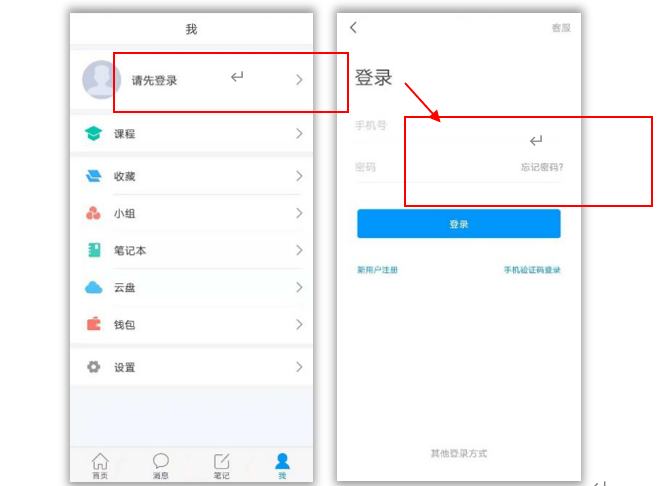
Task: Tap the blue 登录 button
Action: (x=459, y=224)
